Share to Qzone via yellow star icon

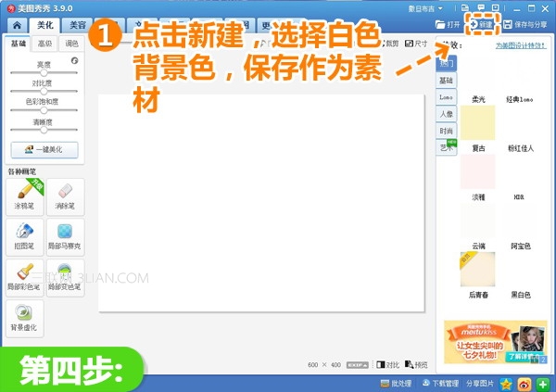506,385
